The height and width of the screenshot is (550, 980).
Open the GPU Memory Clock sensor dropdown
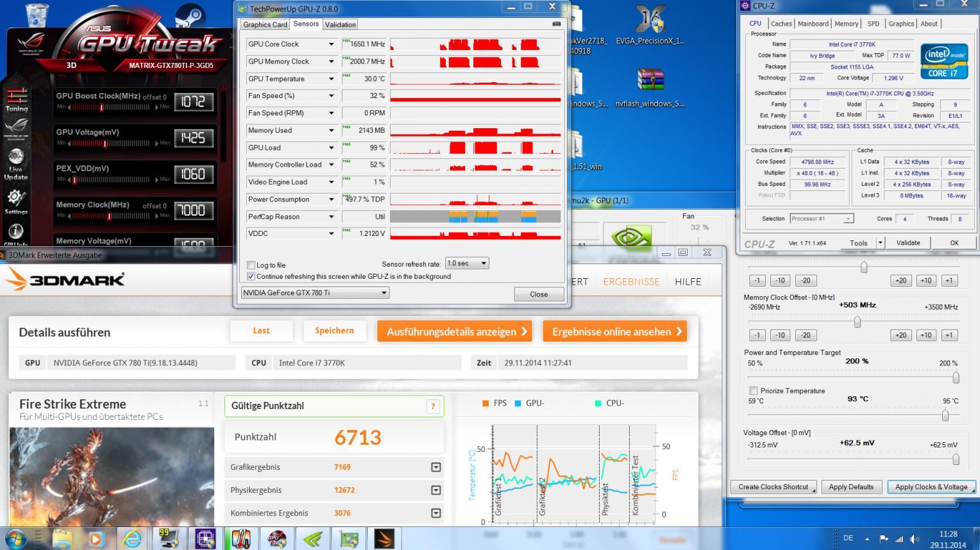pos(332,62)
